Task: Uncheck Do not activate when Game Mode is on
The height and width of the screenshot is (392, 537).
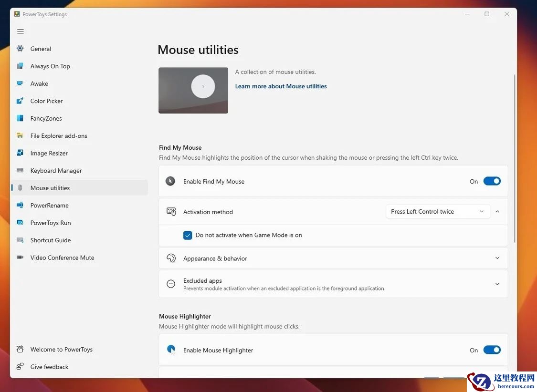Action: pos(188,235)
